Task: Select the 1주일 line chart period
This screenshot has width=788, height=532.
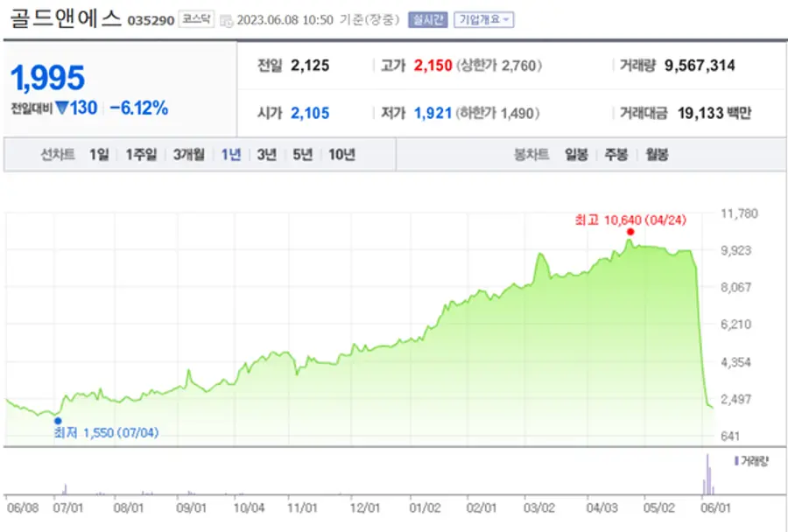Action: coord(140,155)
